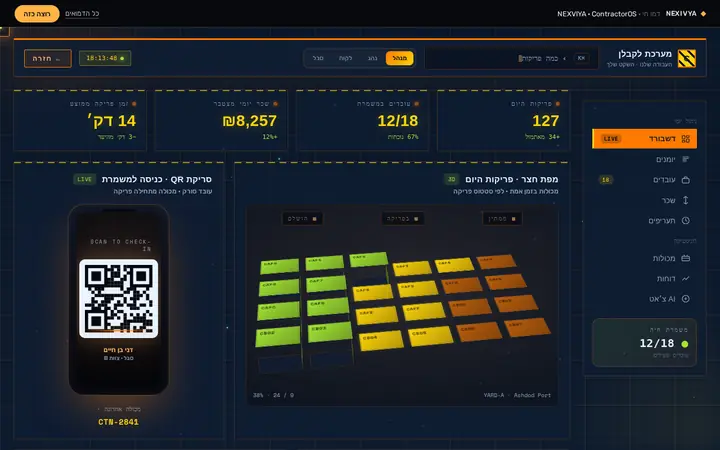Open דוחות reports chart icon
Screen dimensions: 720x450
click(x=686, y=278)
